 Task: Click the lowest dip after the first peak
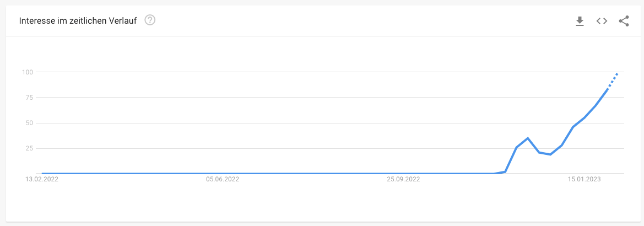click(550, 154)
